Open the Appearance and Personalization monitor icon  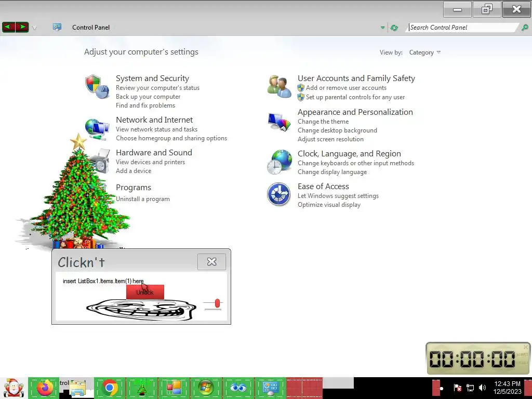pyautogui.click(x=279, y=122)
